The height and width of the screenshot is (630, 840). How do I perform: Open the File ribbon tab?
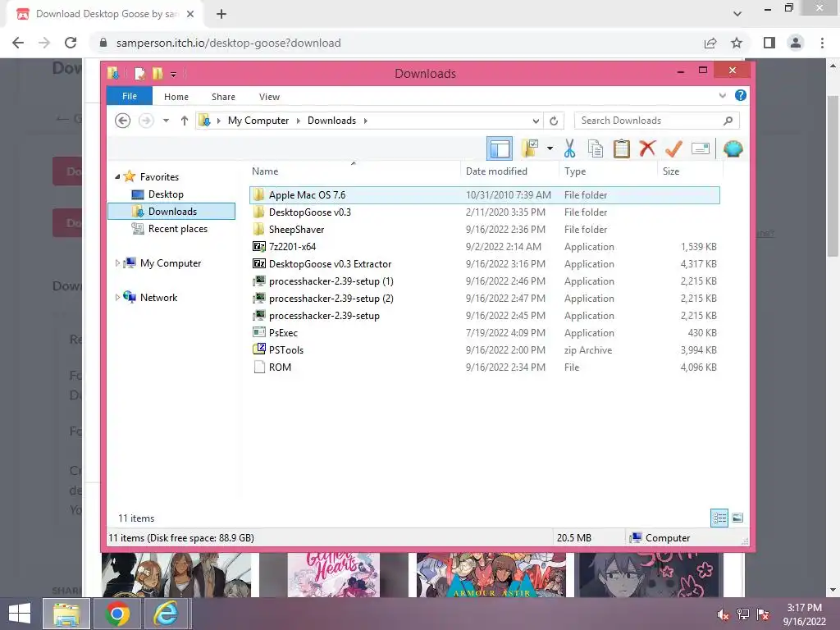coord(130,96)
